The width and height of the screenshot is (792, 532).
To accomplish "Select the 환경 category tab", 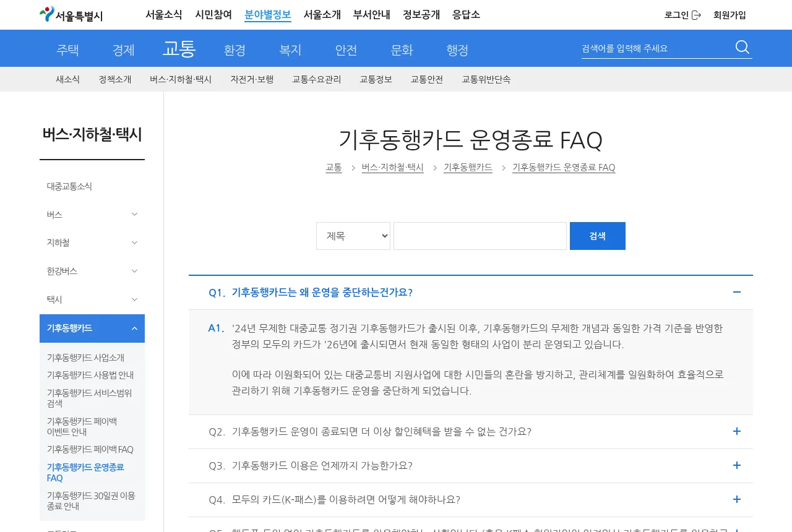I will pos(235,50).
